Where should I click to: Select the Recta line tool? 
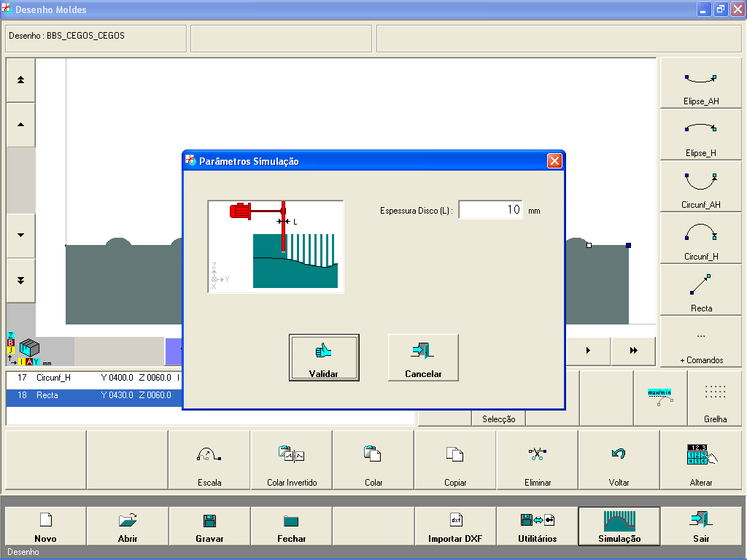pos(701,290)
